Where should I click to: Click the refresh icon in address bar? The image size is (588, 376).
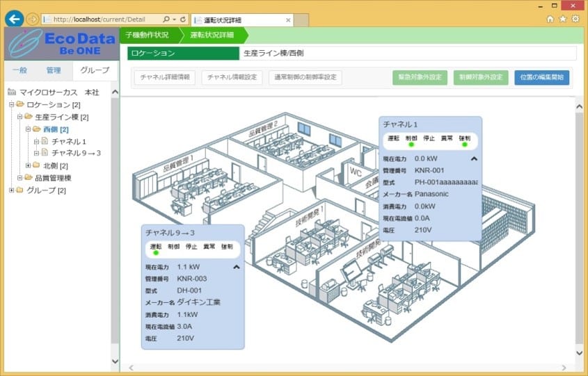pos(183,19)
